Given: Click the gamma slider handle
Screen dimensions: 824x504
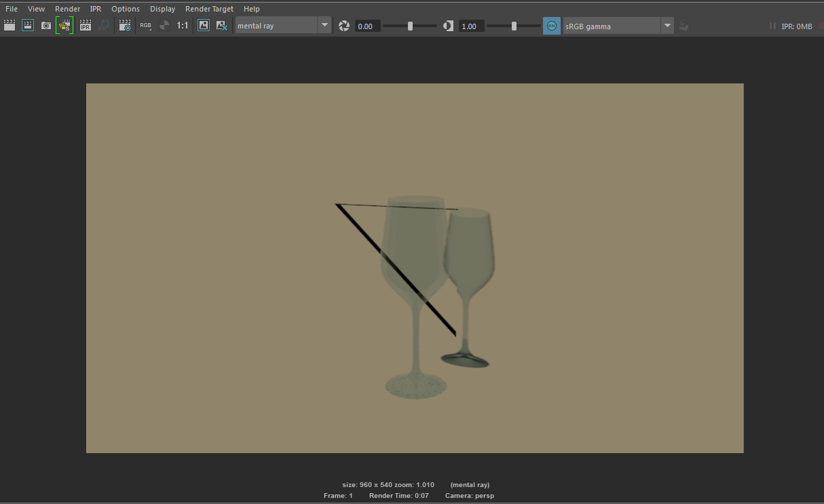Looking at the screenshot, I should 514,26.
